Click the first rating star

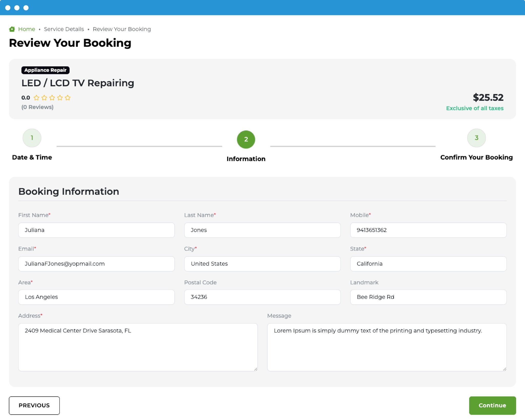pos(36,98)
